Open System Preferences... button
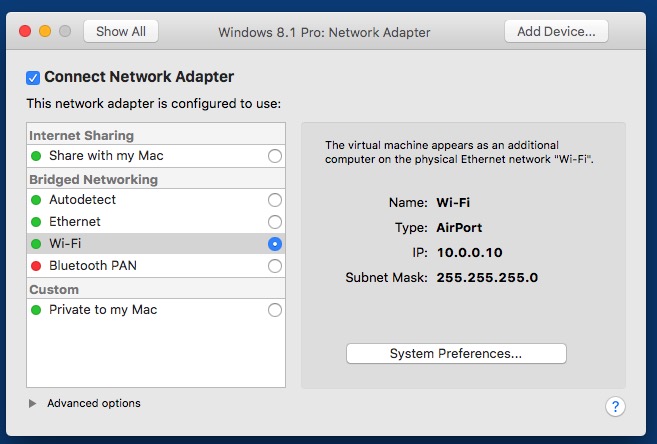Screen dimensions: 657x444 pos(456,354)
